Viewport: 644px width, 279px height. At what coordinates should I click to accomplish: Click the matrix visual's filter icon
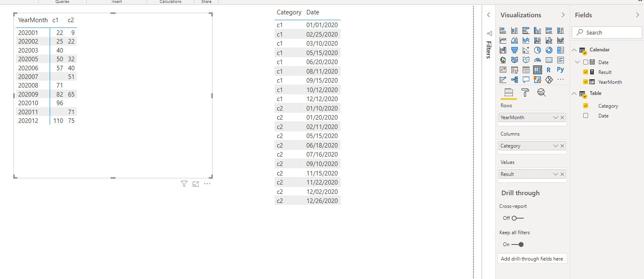click(x=184, y=184)
